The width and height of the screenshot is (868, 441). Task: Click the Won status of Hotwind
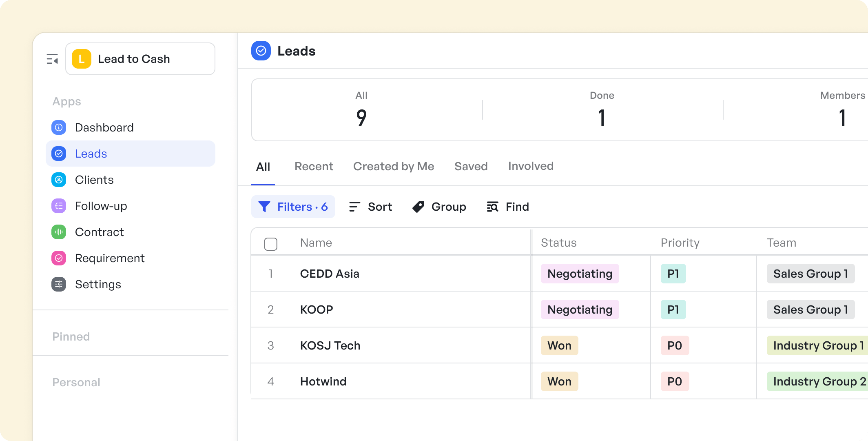coord(560,381)
